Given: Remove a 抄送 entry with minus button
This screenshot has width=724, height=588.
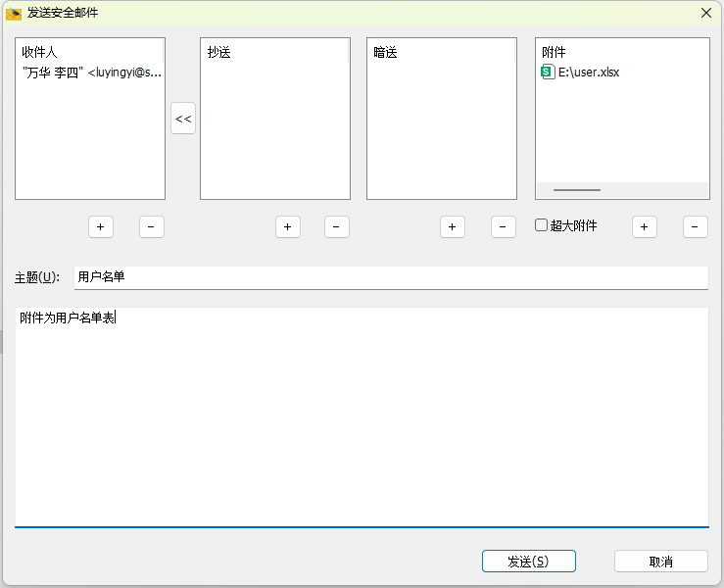Looking at the screenshot, I should (x=336, y=227).
